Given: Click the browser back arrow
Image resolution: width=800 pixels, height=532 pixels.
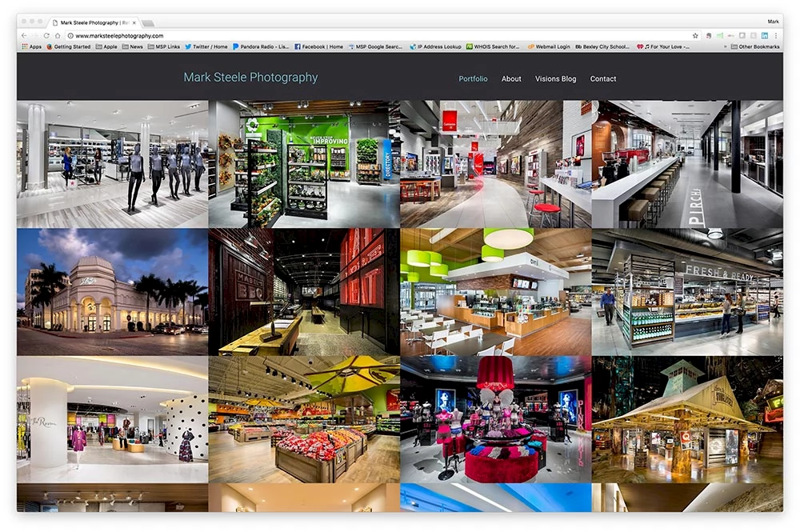Looking at the screenshot, I should point(24,36).
